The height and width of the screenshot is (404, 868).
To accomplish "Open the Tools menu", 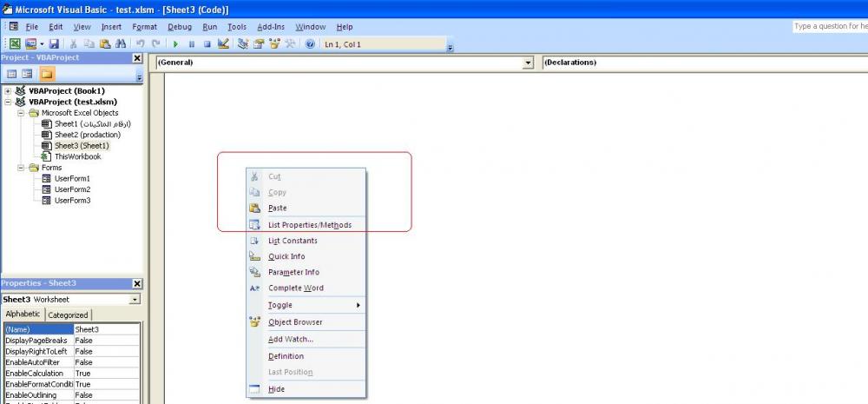I will (x=237, y=27).
